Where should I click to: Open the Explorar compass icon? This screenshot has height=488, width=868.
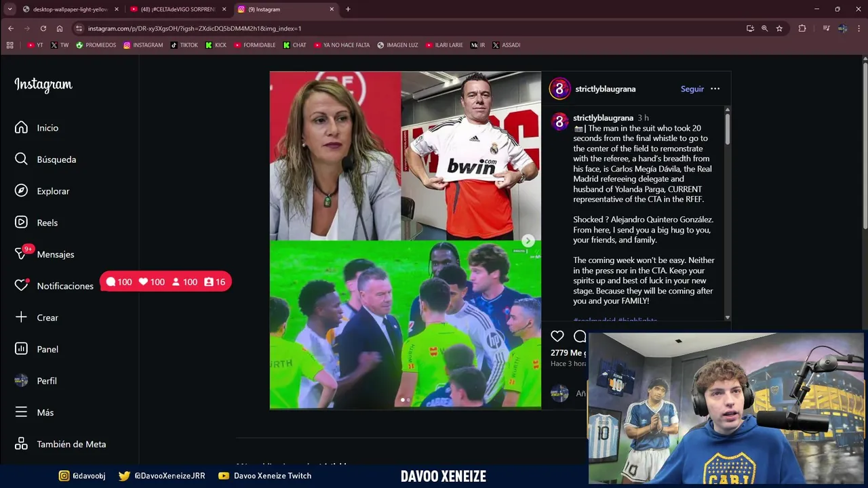21,190
